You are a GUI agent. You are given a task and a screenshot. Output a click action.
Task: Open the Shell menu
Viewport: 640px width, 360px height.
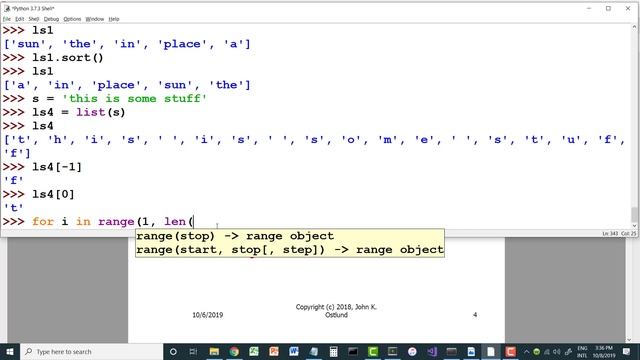(34, 19)
